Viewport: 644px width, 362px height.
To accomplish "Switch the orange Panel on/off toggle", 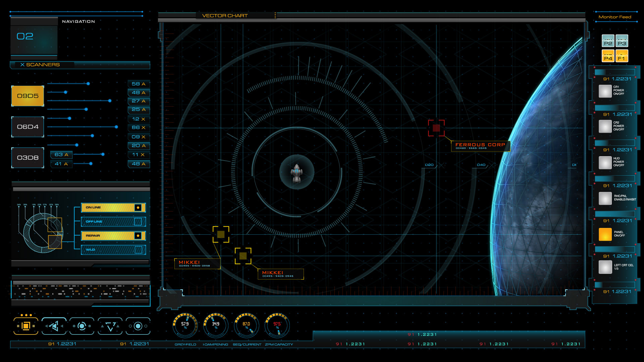I will (605, 234).
